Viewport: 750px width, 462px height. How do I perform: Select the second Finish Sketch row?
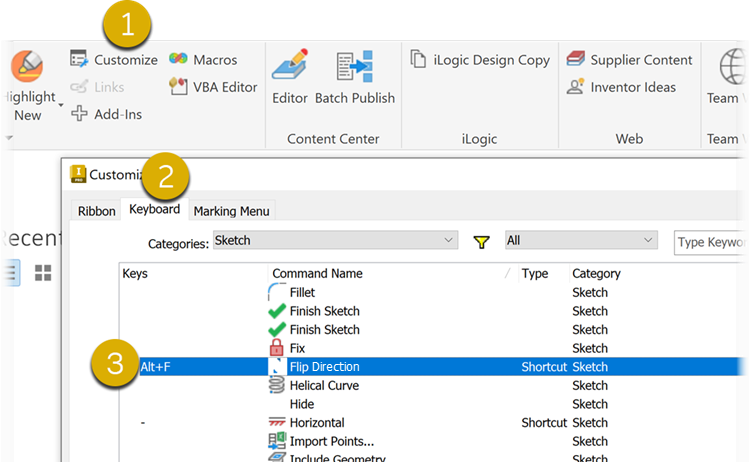(433, 330)
